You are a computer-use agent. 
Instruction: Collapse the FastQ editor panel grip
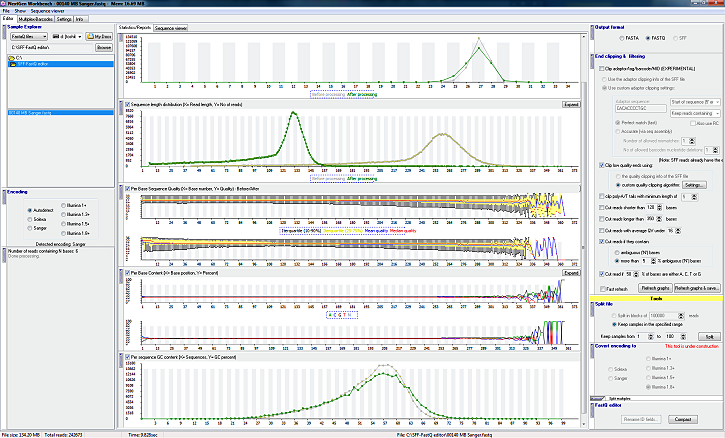(x=592, y=410)
